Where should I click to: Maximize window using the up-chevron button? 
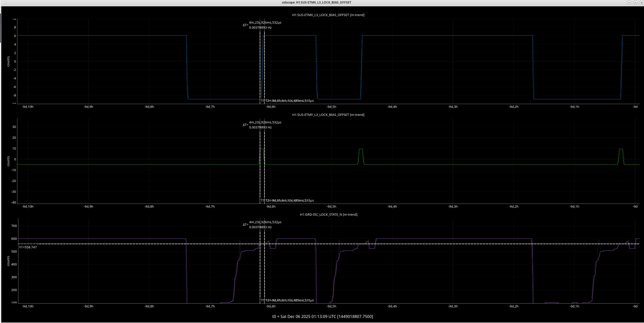tap(635, 3)
